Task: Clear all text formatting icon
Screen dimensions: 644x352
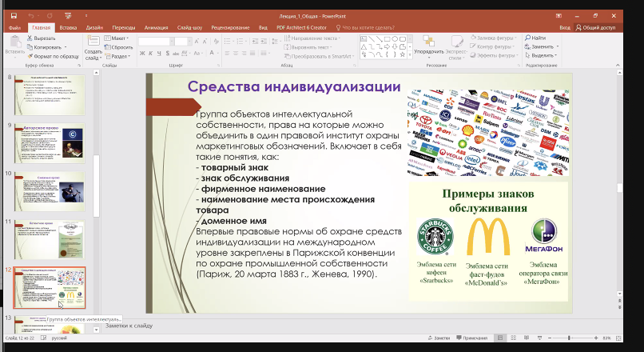Action: (216, 42)
